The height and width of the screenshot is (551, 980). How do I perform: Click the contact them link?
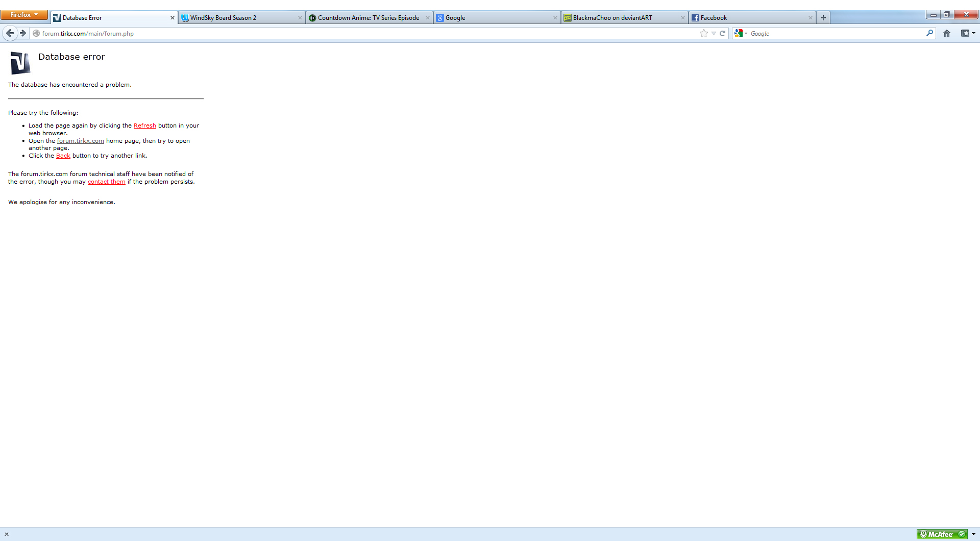(x=106, y=182)
